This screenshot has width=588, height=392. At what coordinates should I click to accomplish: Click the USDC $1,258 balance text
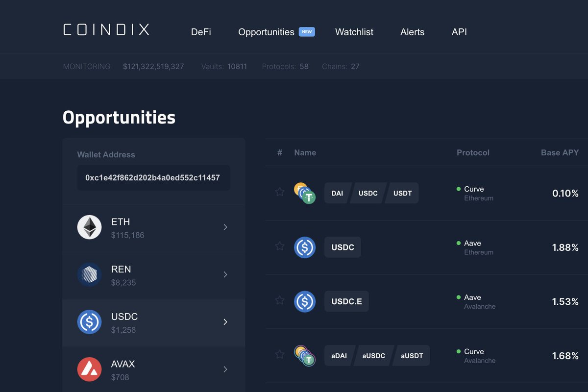click(123, 330)
